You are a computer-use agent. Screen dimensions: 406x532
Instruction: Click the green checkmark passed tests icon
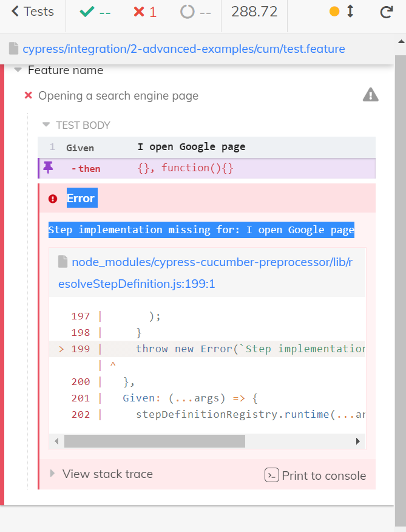[x=88, y=11]
